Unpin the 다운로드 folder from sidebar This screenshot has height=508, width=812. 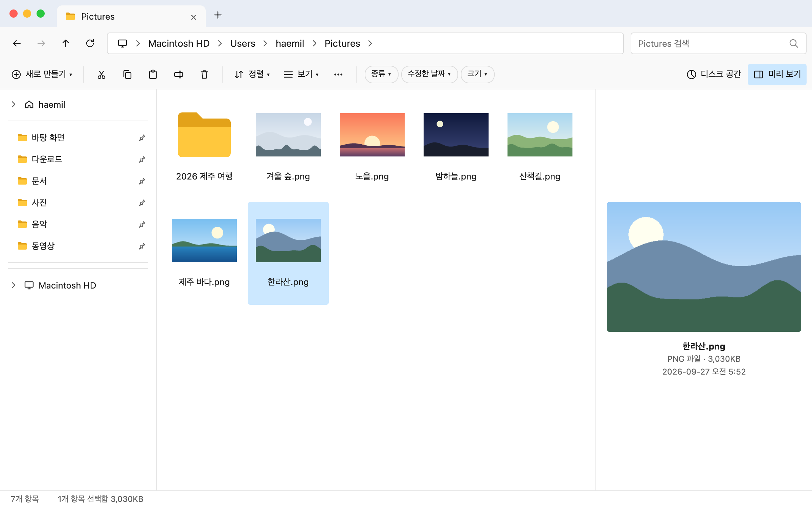point(142,159)
